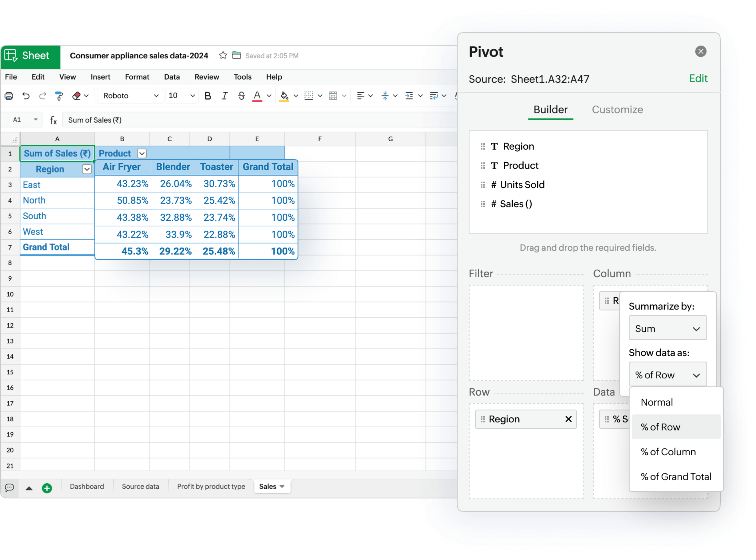The width and height of the screenshot is (756, 560).
Task: Undo the last action
Action: pos(26,96)
